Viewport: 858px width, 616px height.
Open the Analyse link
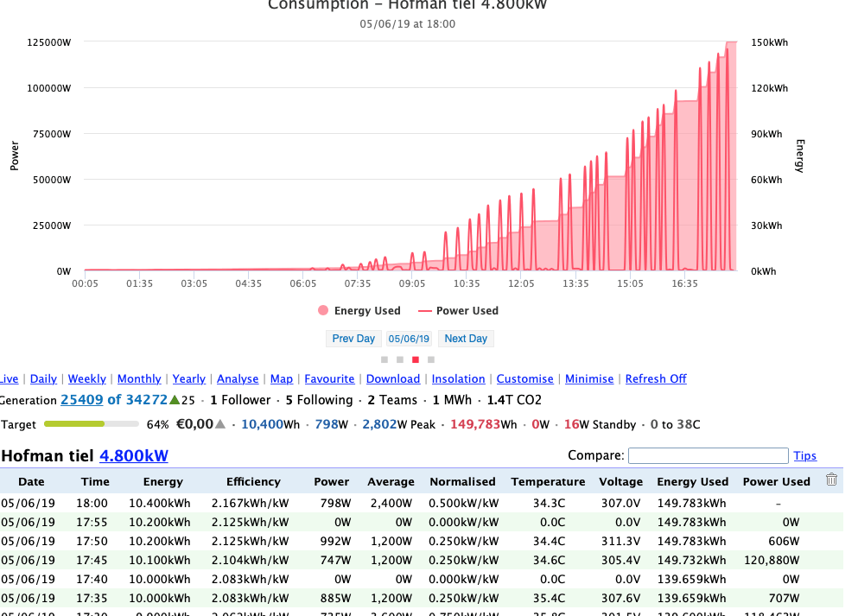coord(238,378)
